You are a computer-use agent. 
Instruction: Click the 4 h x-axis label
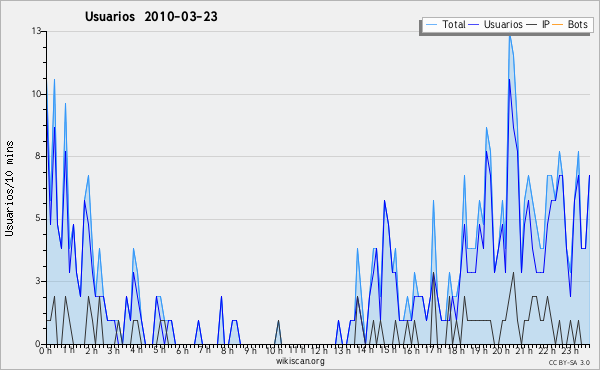click(136, 350)
